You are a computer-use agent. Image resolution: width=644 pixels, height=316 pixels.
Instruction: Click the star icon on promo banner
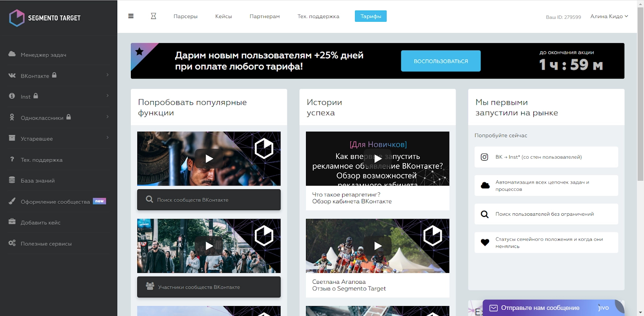coord(139,52)
